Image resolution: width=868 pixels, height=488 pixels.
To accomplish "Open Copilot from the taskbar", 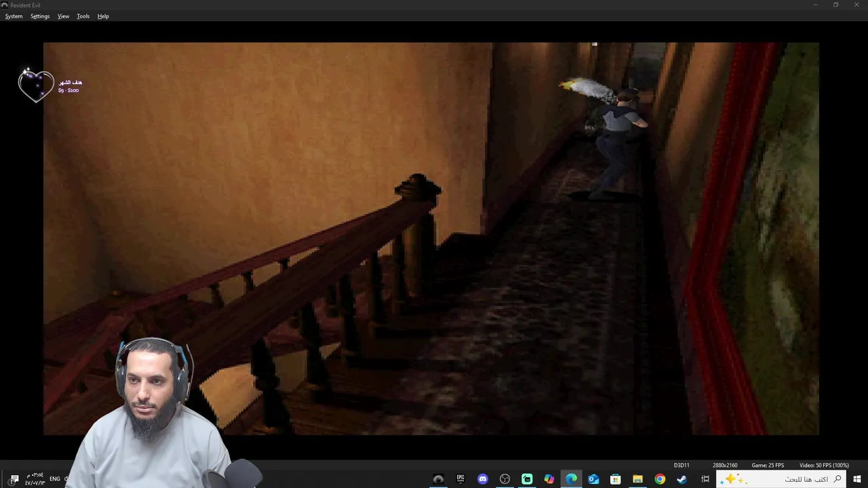I will [x=549, y=479].
